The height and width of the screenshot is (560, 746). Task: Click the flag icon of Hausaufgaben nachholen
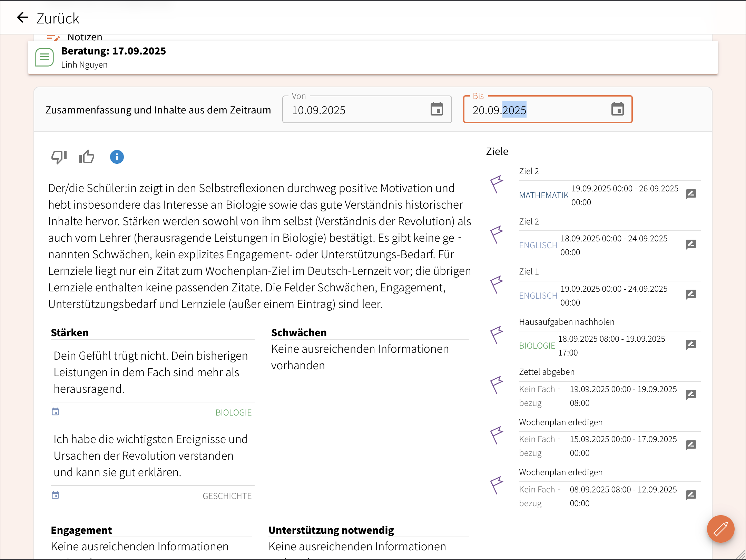pyautogui.click(x=497, y=335)
